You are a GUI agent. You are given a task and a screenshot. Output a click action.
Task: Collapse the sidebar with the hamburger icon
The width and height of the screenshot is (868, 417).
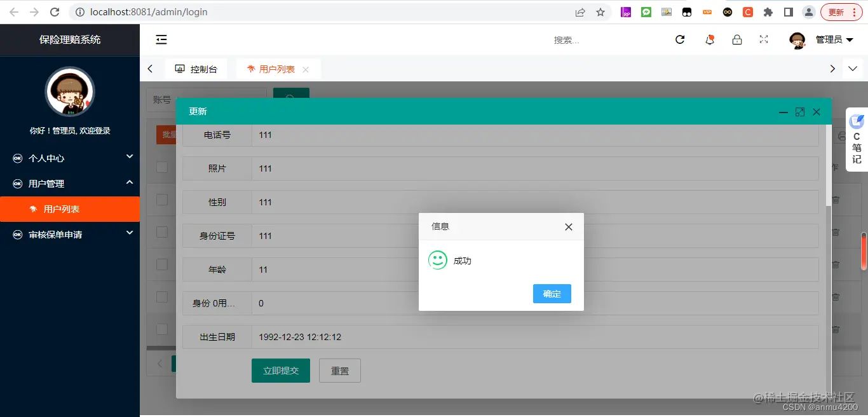click(x=161, y=39)
